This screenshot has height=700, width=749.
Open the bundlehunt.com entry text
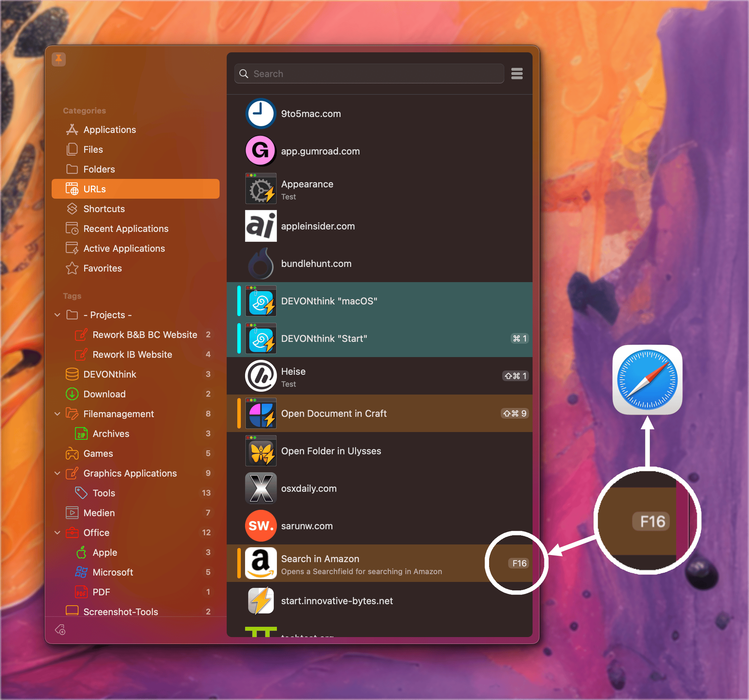pos(316,264)
